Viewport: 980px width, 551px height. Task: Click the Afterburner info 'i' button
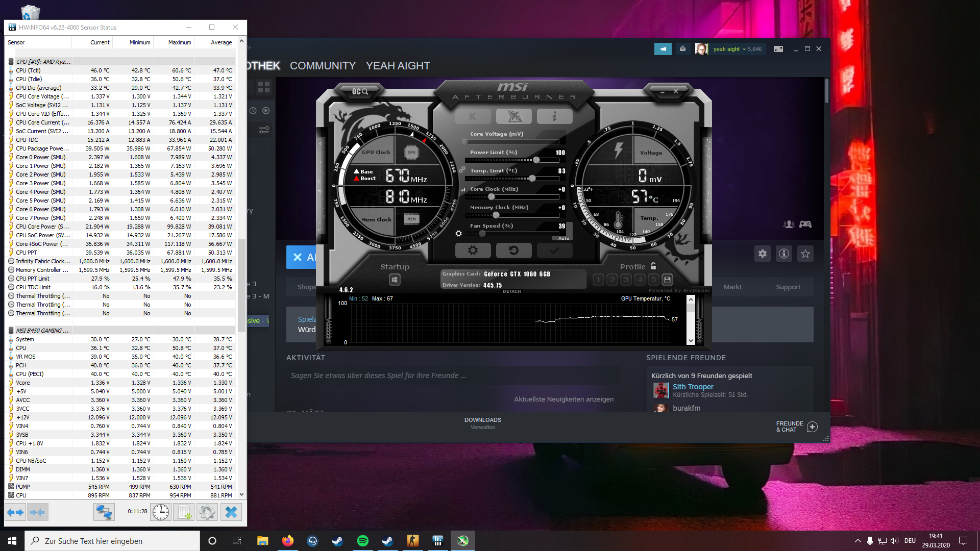pyautogui.click(x=554, y=117)
